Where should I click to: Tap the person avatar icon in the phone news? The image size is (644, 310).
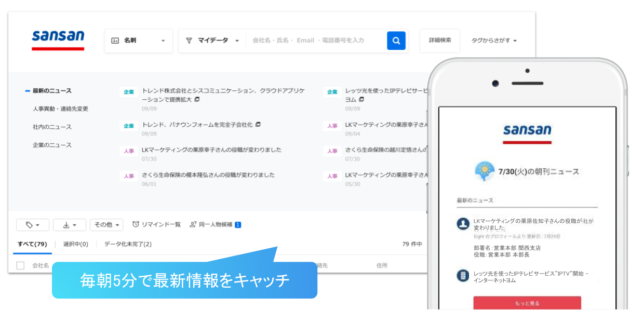(x=463, y=224)
